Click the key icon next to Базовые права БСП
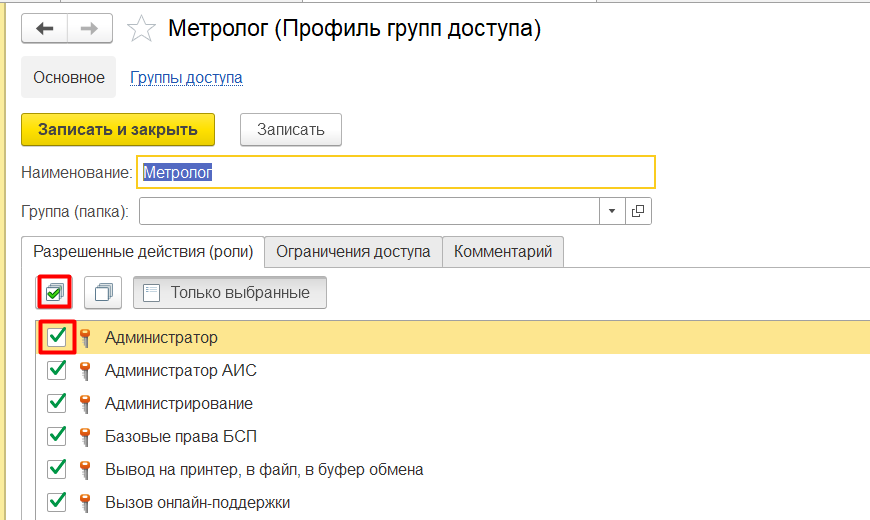Screen dimensions: 870x520 [85, 437]
